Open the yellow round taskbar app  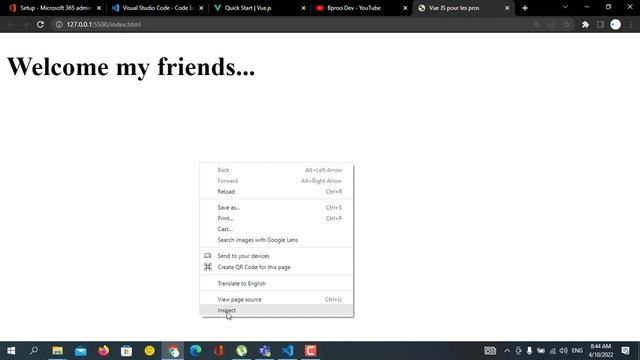tap(149, 351)
